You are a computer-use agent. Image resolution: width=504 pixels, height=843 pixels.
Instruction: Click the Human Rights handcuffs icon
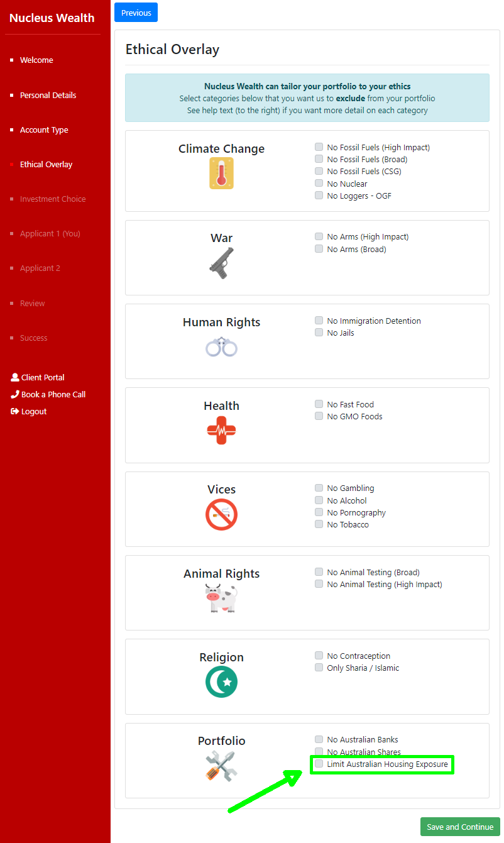221,347
